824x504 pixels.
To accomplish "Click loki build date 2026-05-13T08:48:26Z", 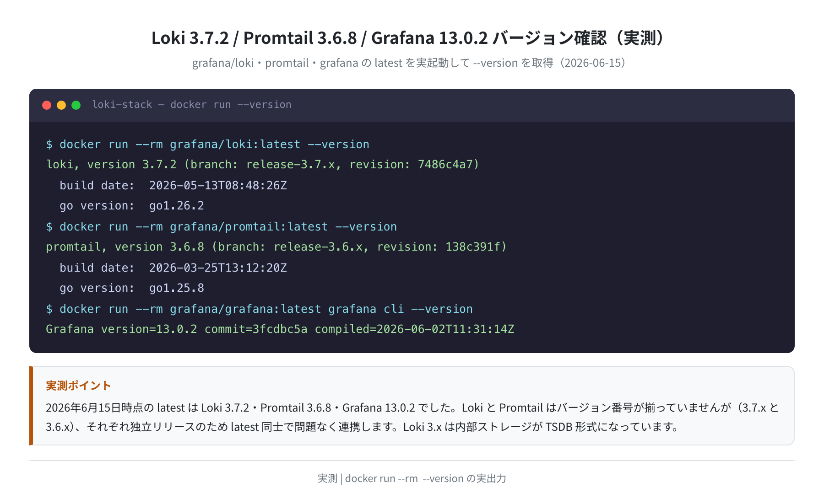I will point(173,186).
